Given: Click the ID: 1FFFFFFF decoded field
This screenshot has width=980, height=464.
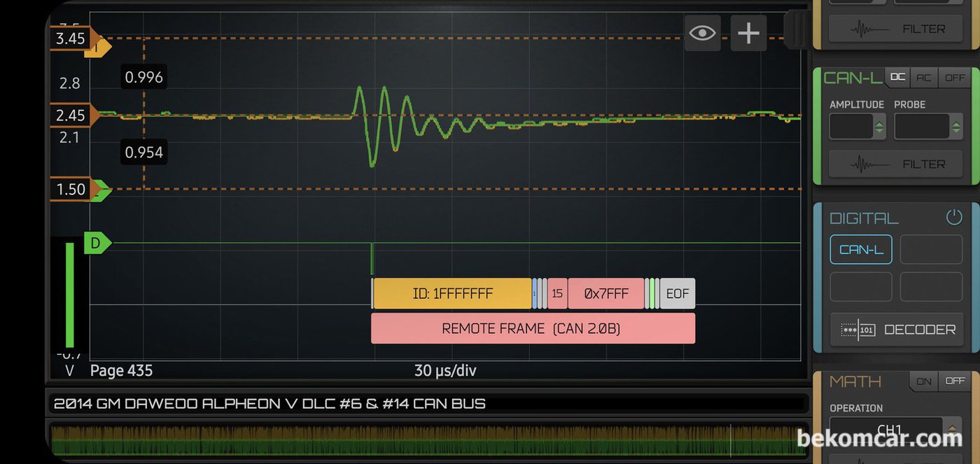Looking at the screenshot, I should tap(452, 293).
